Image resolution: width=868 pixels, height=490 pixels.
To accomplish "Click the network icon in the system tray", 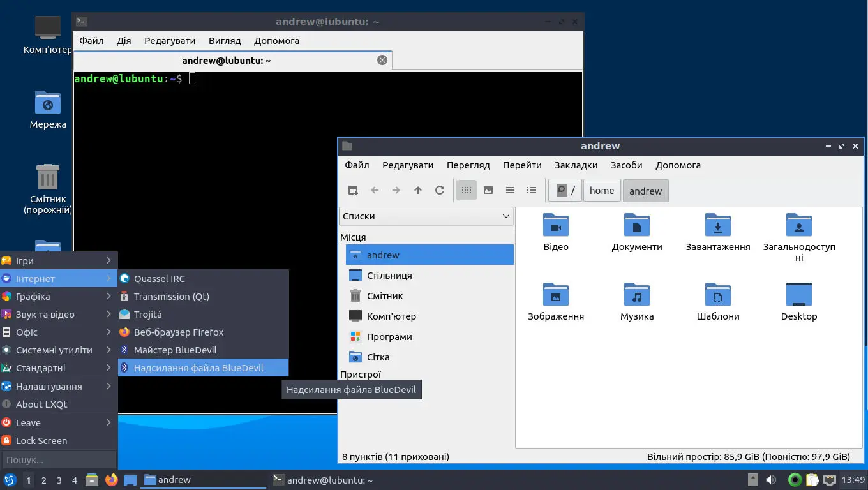I will pyautogui.click(x=830, y=480).
